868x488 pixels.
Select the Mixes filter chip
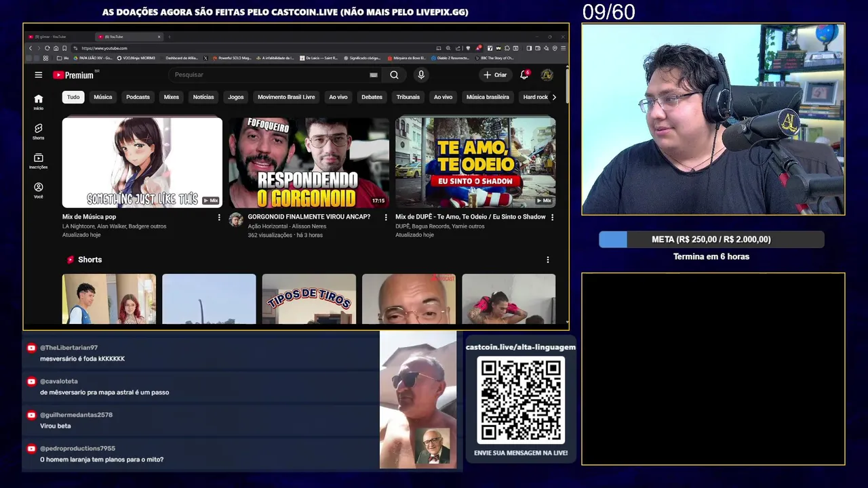(172, 97)
